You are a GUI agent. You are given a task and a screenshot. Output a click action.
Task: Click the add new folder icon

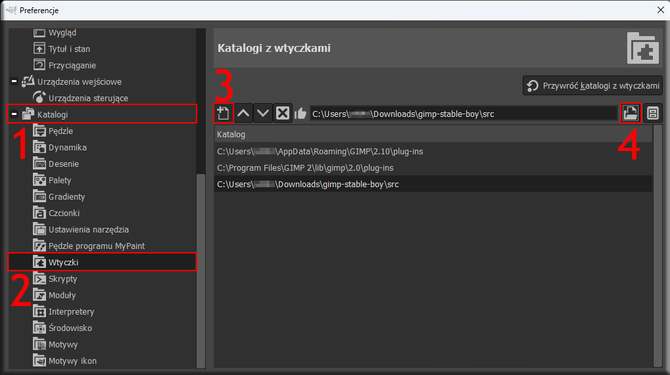pos(223,113)
